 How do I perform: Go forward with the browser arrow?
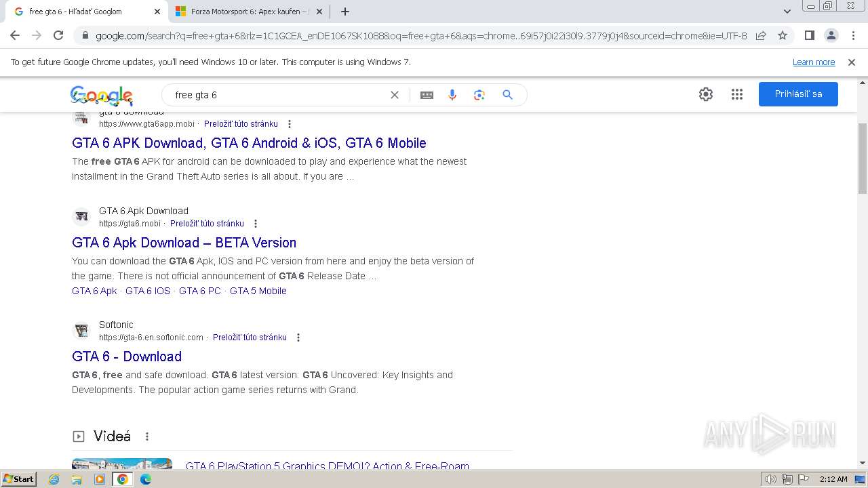(x=37, y=35)
